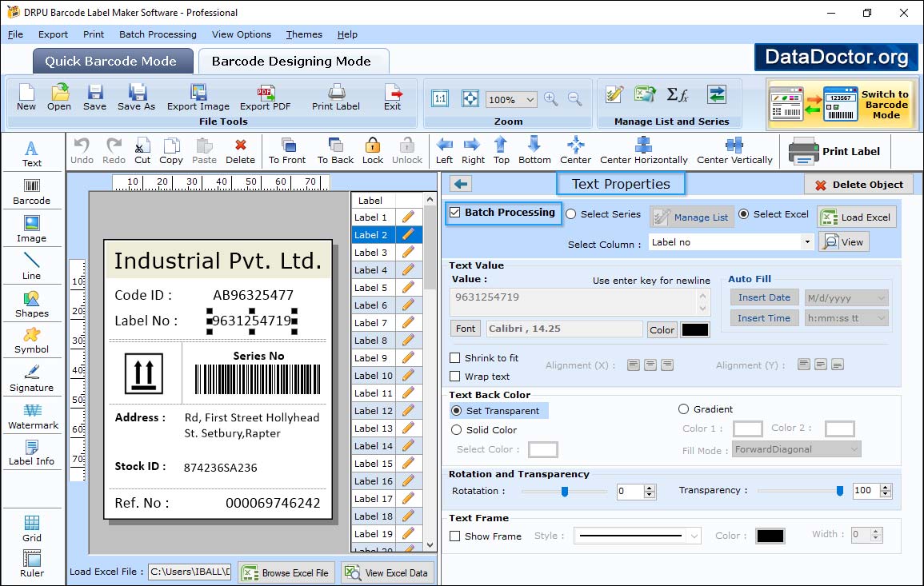Switch to Quick Barcode Mode tab

tap(113, 62)
